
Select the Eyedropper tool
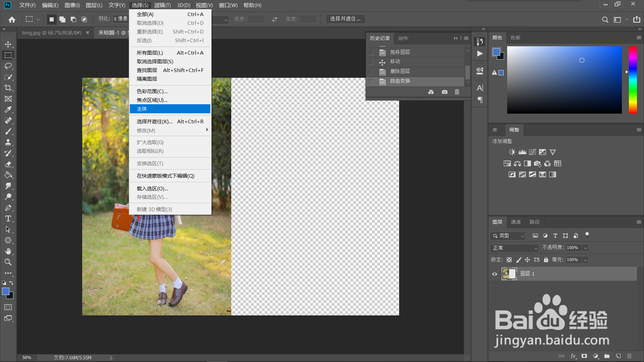click(x=8, y=110)
